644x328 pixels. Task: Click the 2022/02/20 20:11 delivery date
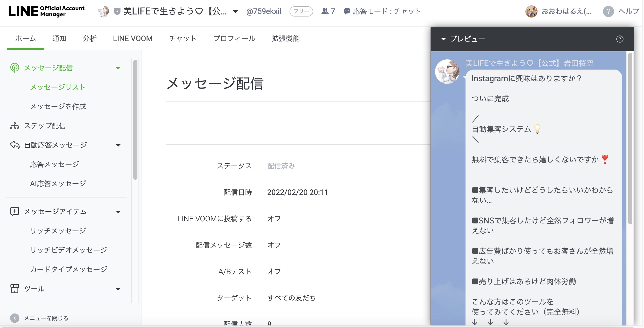(x=297, y=192)
